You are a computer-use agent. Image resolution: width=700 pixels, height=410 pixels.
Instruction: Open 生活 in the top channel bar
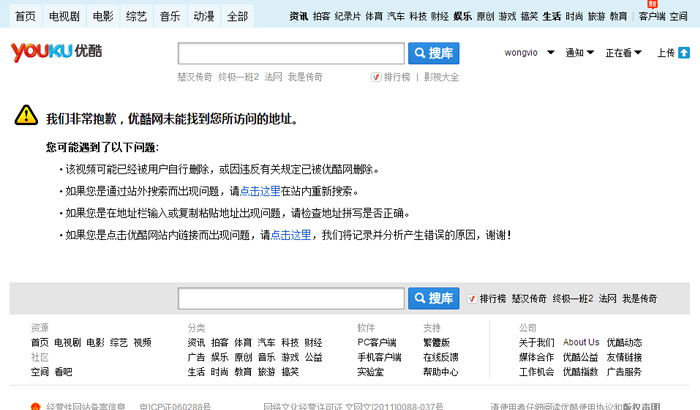click(552, 17)
